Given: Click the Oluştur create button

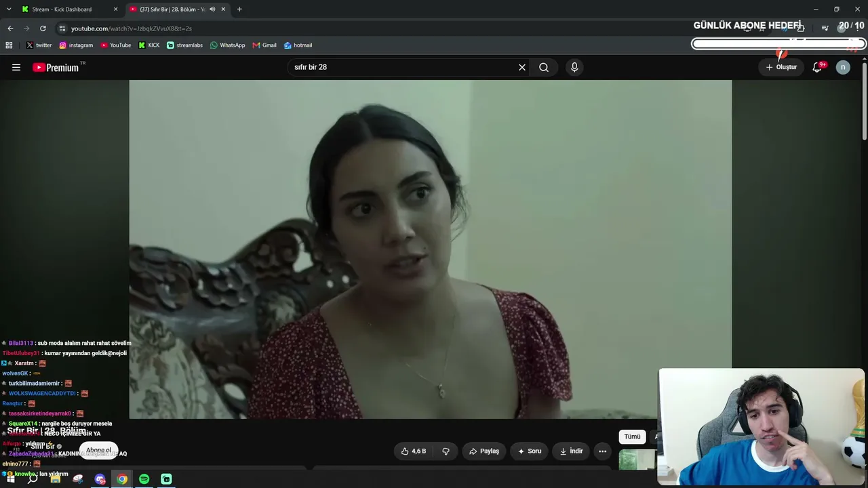Looking at the screenshot, I should (x=781, y=67).
